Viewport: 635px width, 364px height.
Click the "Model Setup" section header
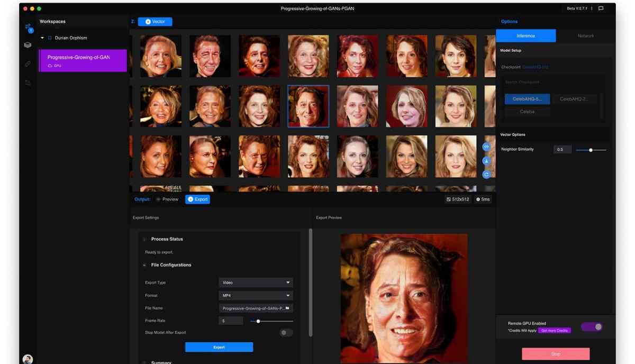tap(511, 50)
